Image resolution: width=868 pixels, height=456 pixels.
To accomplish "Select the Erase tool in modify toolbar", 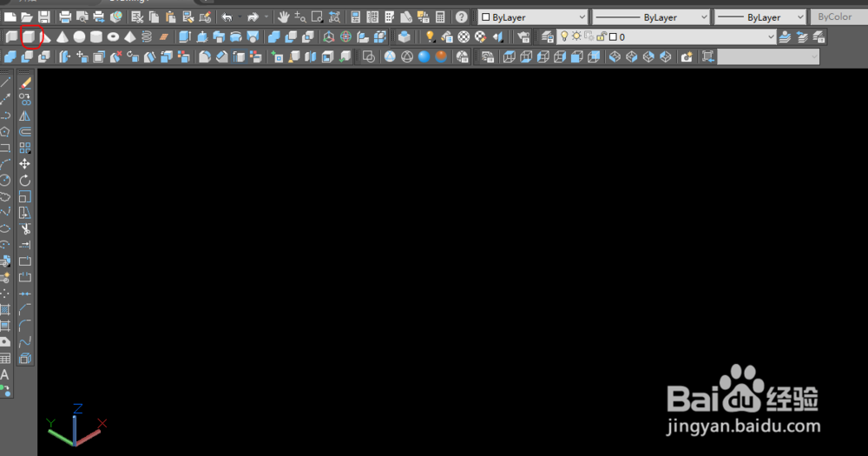I will coord(25,83).
